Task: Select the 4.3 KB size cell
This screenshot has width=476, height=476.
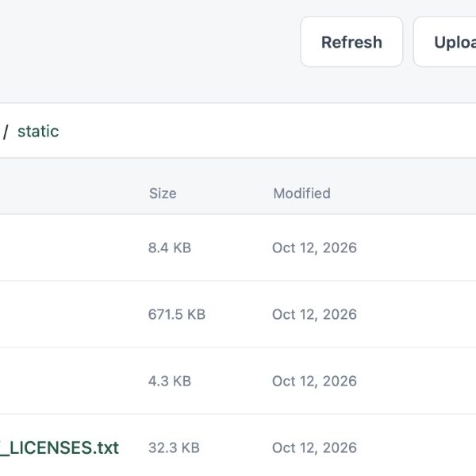Action: pyautogui.click(x=170, y=381)
